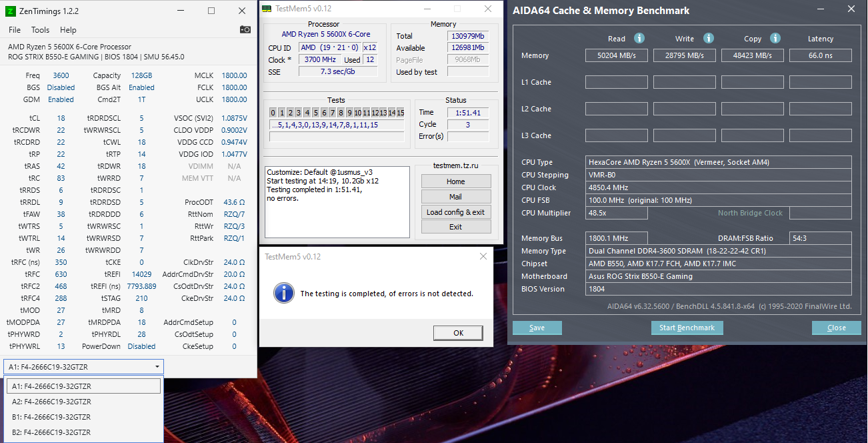Click the camera screenshot icon in ZenTimings
The width and height of the screenshot is (868, 443).
coord(245,29)
